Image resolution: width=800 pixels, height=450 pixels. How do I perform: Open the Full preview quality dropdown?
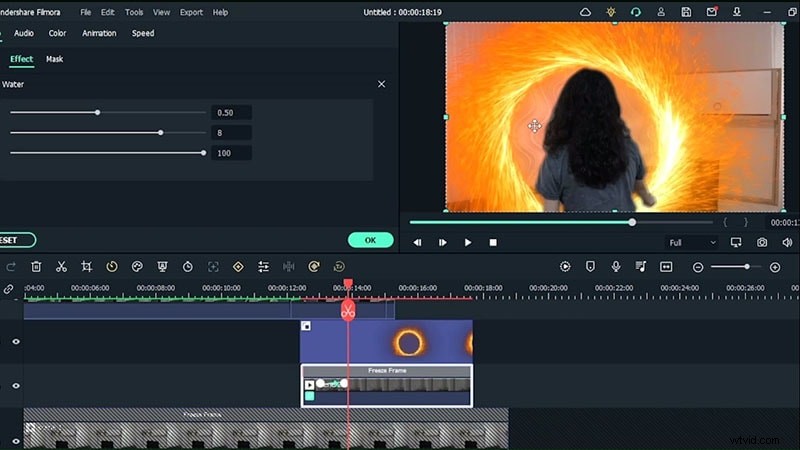pyautogui.click(x=691, y=242)
